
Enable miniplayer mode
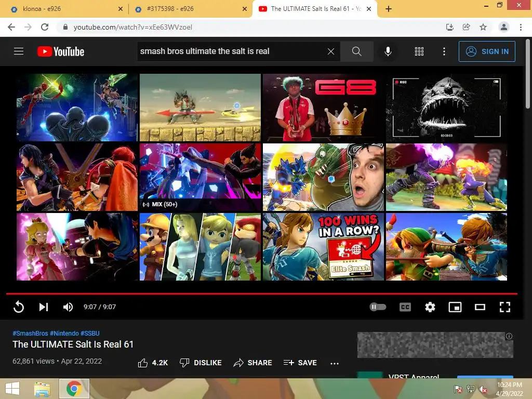pos(455,307)
